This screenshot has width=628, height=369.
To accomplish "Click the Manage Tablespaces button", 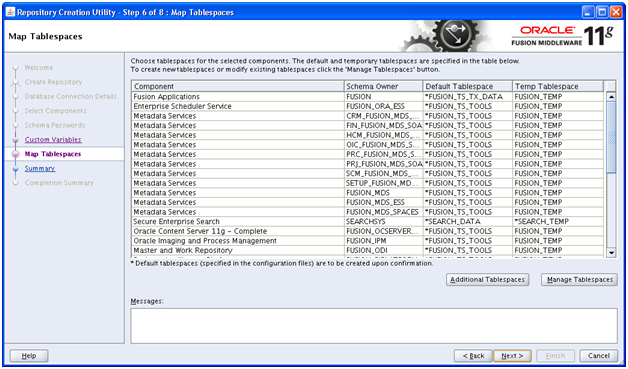I will click(x=580, y=280).
